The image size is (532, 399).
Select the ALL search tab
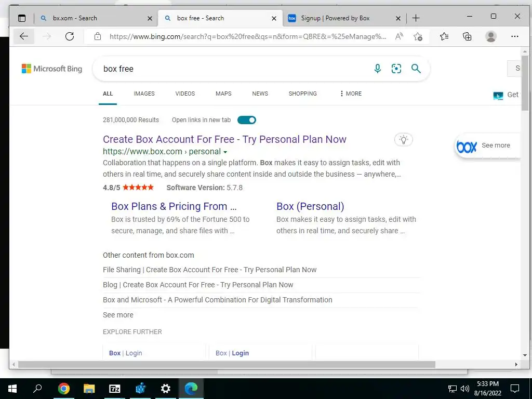(108, 94)
